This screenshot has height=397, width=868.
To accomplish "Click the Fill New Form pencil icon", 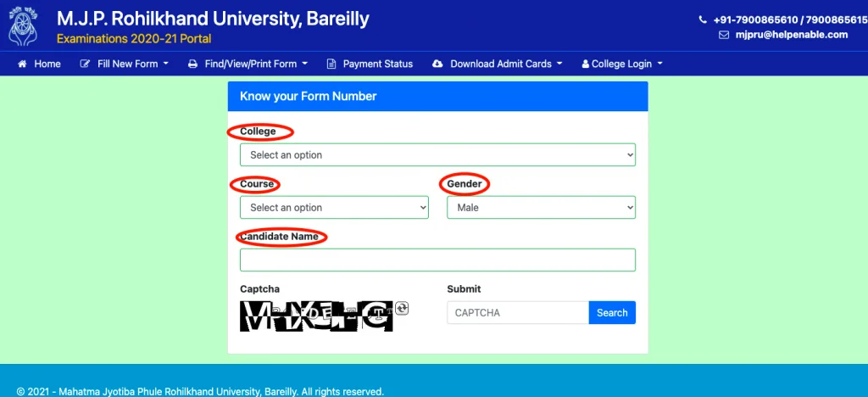I will click(85, 64).
